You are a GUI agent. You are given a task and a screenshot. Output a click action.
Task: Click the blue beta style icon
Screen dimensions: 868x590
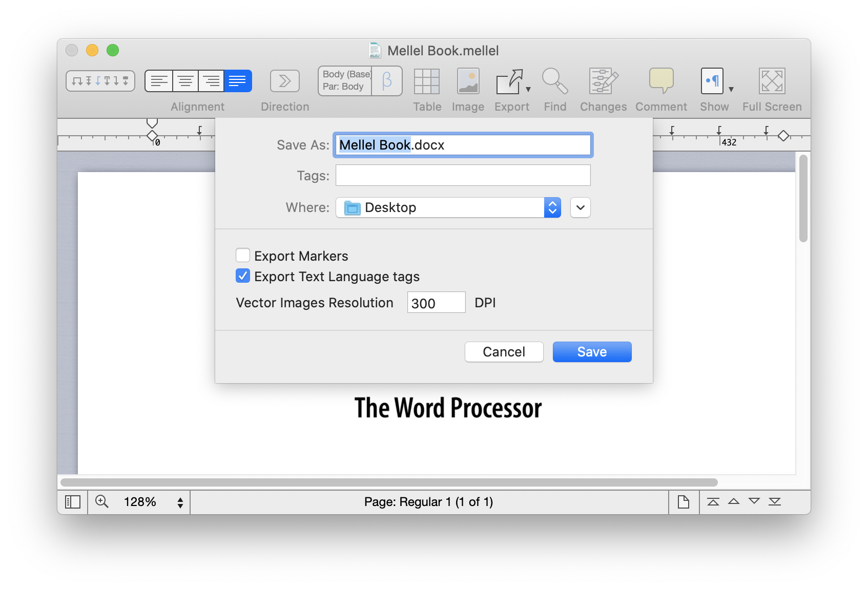click(387, 81)
